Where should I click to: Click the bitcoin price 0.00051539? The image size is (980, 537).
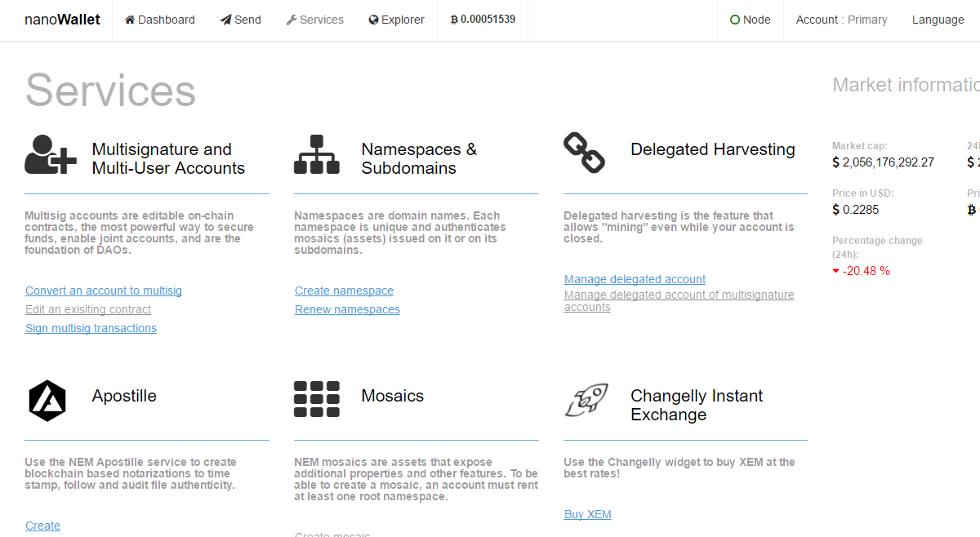pyautogui.click(x=483, y=20)
